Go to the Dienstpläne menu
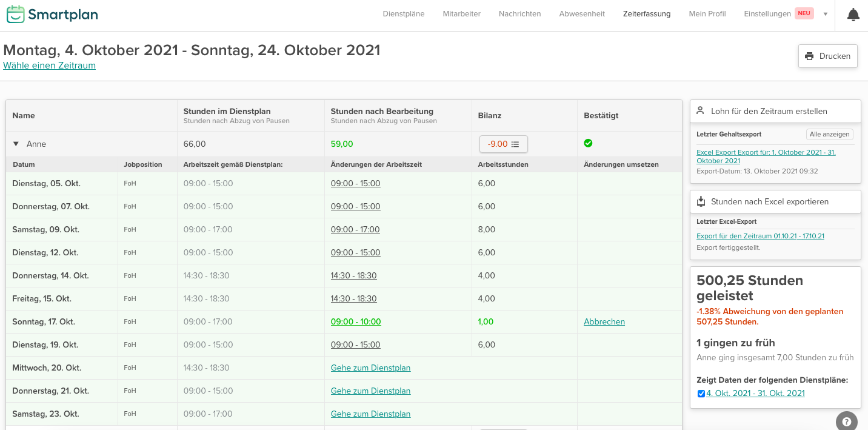The image size is (868, 430). 404,14
